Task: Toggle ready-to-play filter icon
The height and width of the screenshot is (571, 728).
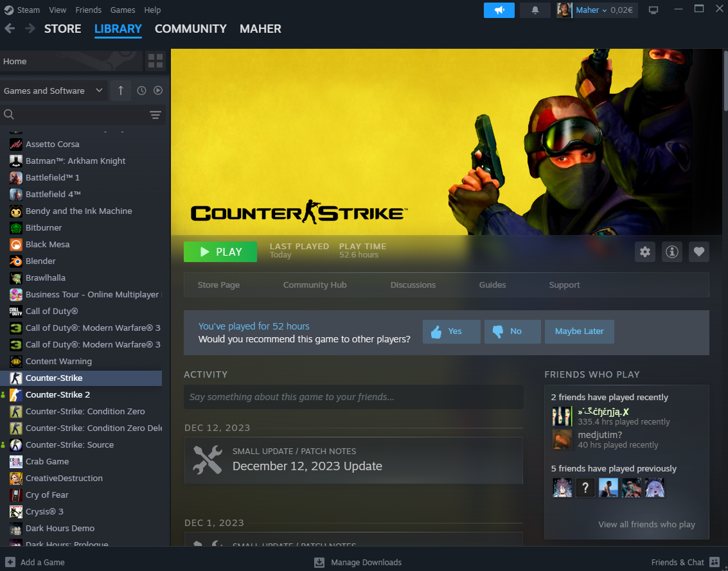Action: (x=158, y=91)
